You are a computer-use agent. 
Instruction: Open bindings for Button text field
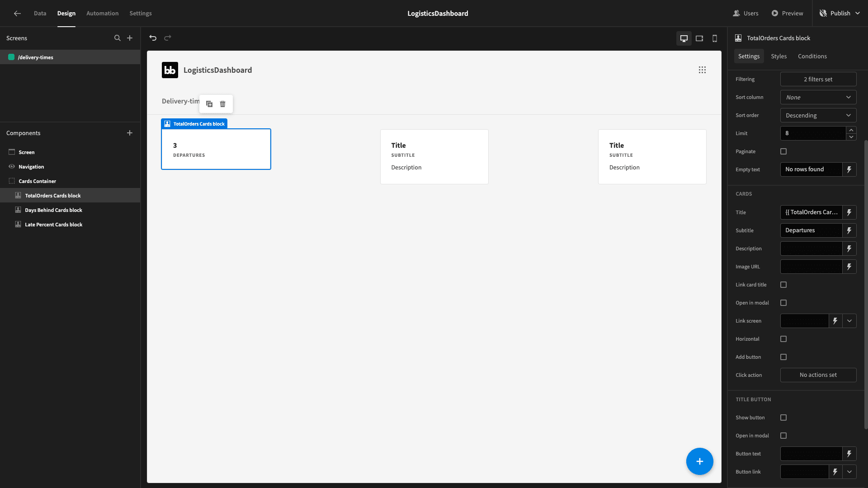849,454
